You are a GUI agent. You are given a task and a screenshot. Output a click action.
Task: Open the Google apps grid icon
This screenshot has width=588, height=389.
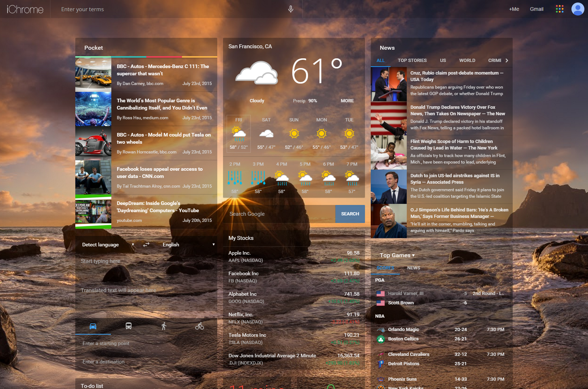560,9
